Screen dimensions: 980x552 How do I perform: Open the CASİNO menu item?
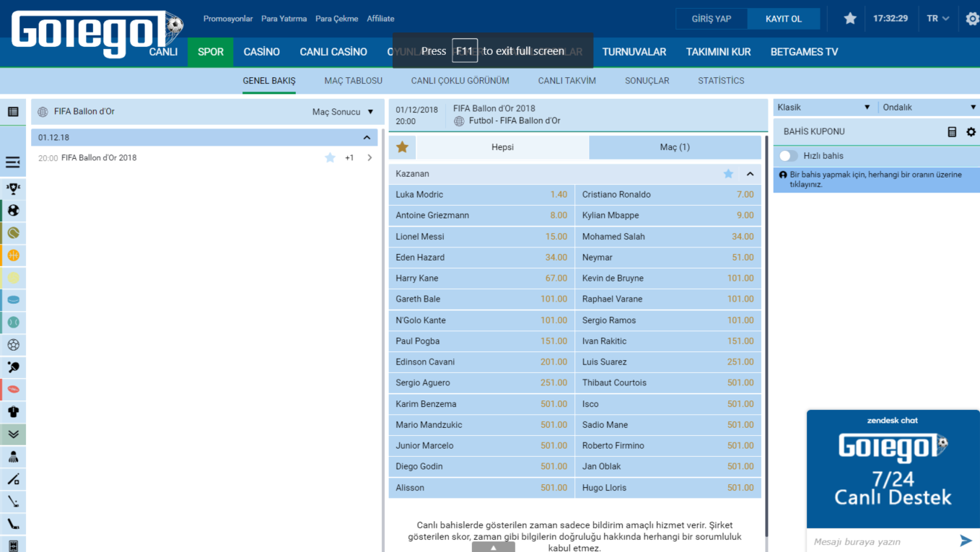click(261, 52)
